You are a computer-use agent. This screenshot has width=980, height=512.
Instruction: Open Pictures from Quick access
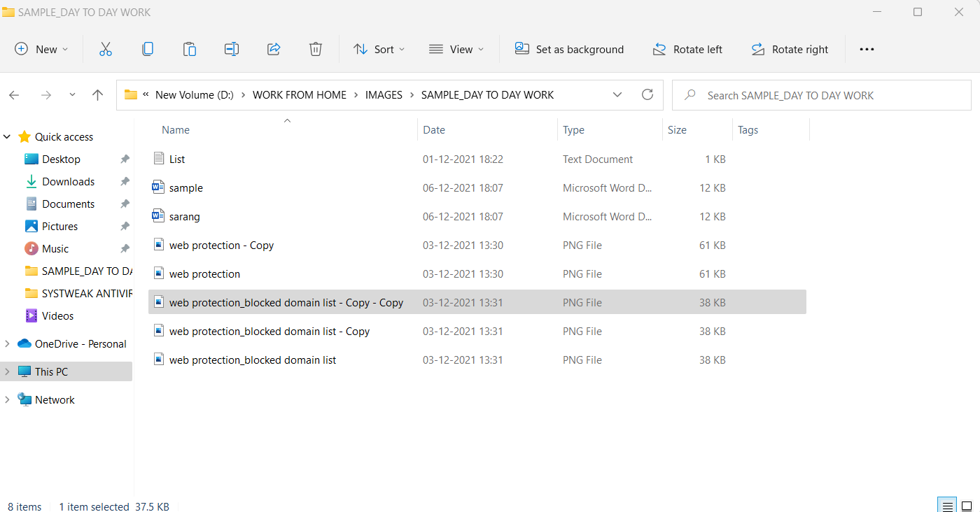point(60,226)
